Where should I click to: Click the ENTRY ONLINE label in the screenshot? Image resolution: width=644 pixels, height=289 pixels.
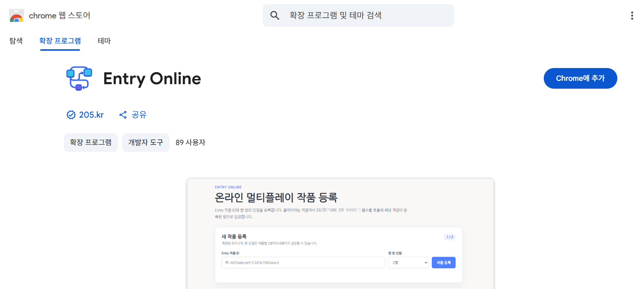pyautogui.click(x=228, y=187)
